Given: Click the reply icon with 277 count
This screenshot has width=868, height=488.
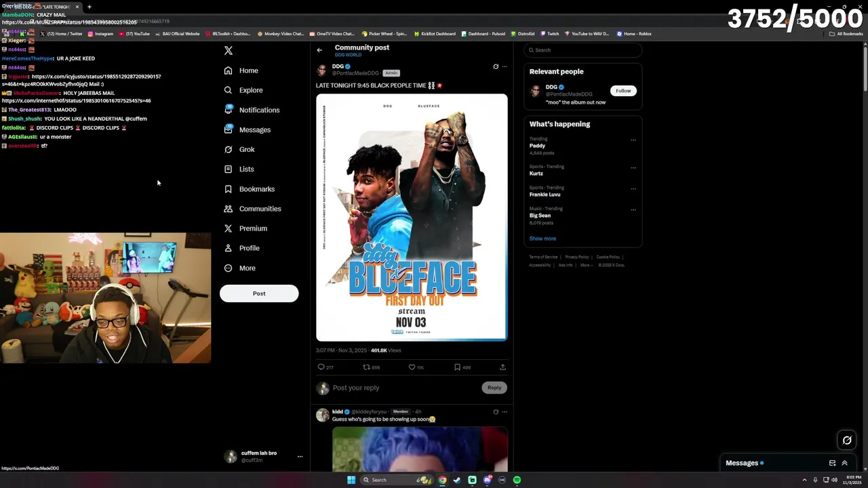Looking at the screenshot, I should pos(321,367).
